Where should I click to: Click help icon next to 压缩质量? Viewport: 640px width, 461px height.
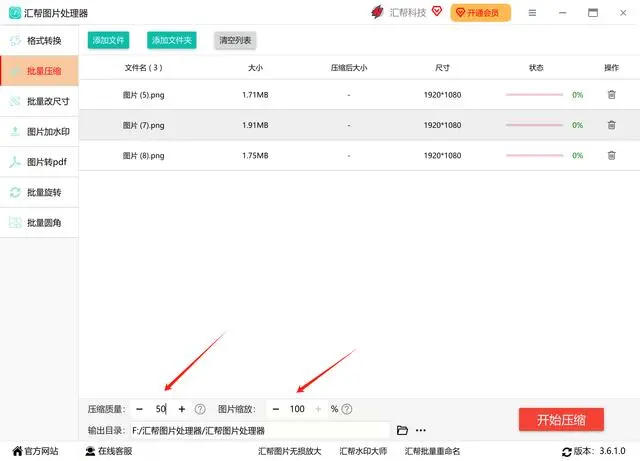[200, 409]
